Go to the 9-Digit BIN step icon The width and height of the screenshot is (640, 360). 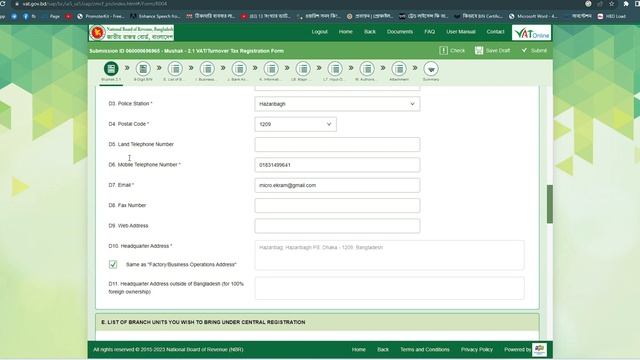143,69
